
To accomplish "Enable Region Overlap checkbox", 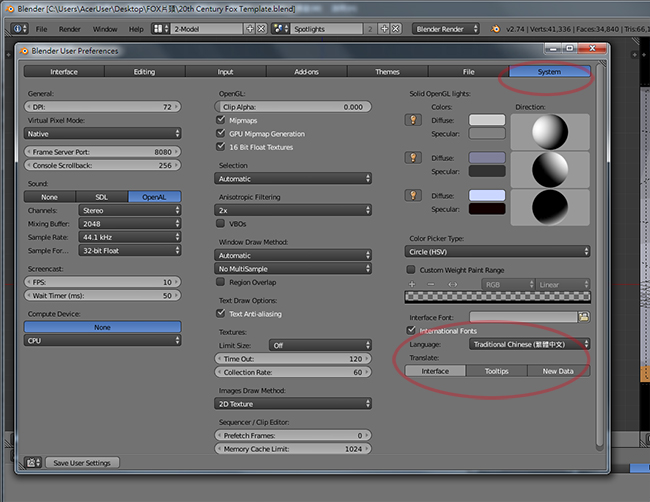I will click(x=221, y=282).
